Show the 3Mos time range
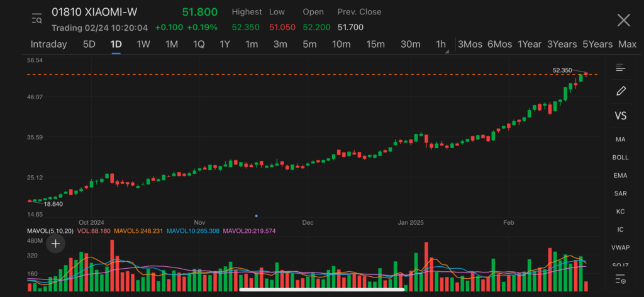644x297 pixels. 470,44
